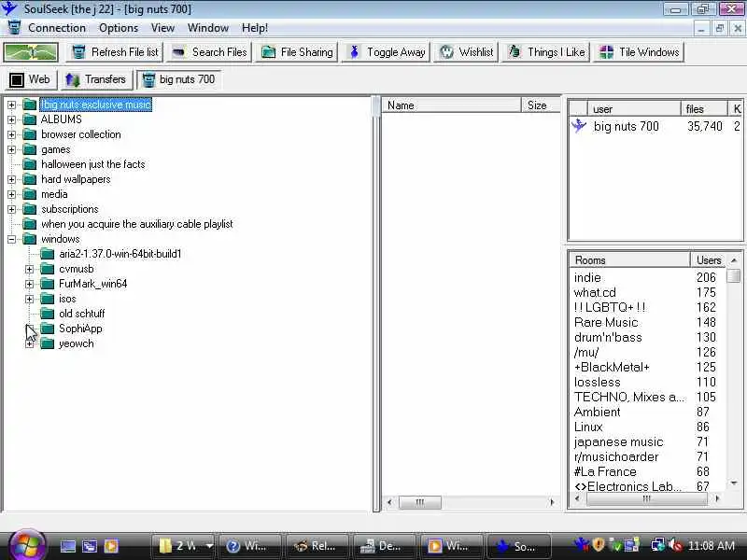Screen dimensions: 747x560
Task: Open the Window menu
Action: pos(207,28)
